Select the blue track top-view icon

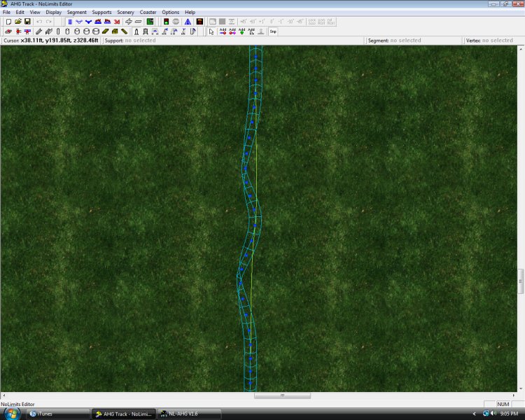[x=69, y=22]
